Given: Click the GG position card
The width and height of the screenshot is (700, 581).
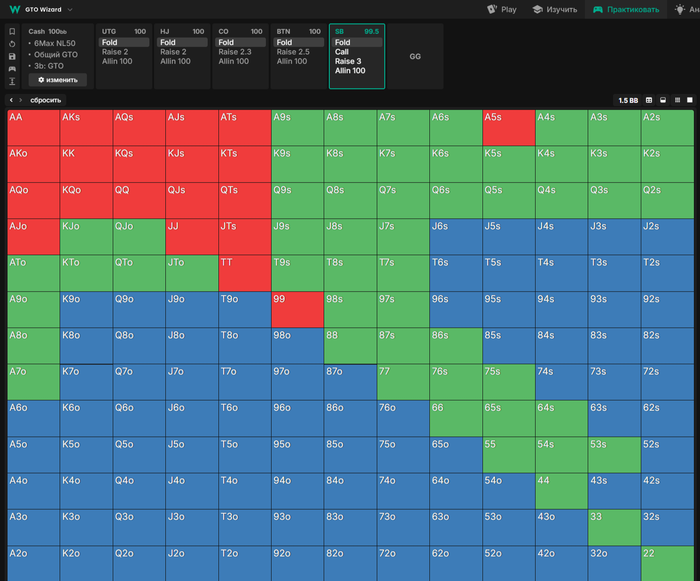Looking at the screenshot, I should click(415, 56).
